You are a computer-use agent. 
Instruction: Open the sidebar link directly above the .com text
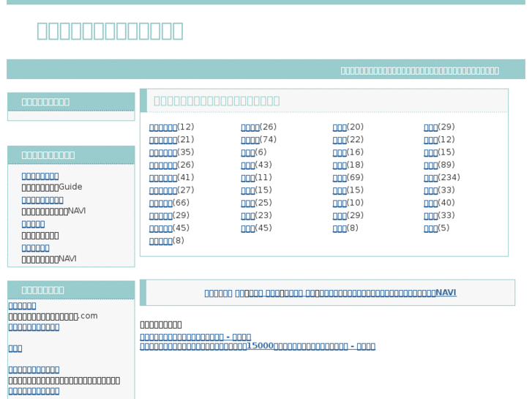(22, 306)
